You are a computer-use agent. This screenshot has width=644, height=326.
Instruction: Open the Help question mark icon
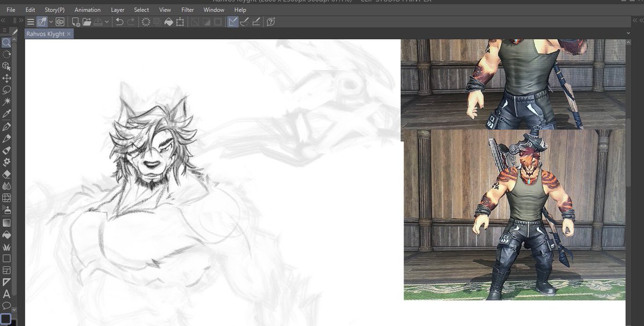[270, 22]
